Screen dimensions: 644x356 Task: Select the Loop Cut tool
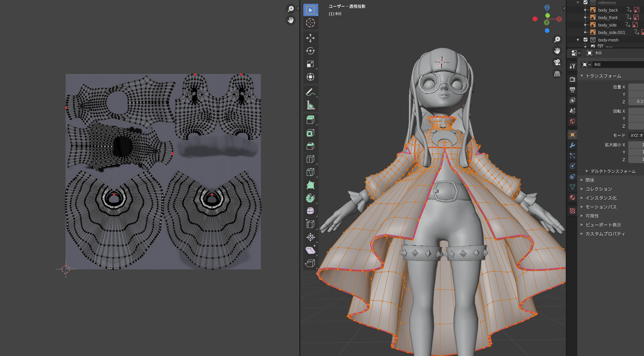(310, 159)
